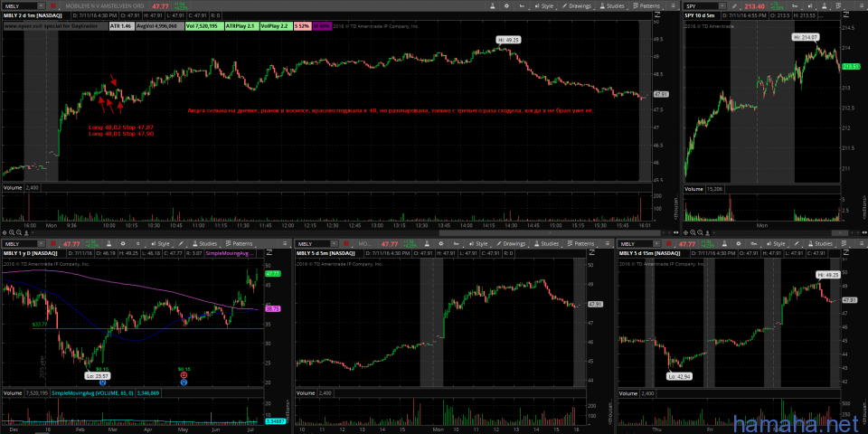Image resolution: width=868 pixels, height=434 pixels.
Task: Click SimpleMovingAvg (VOLUME, 65, 0) label
Action: click(91, 393)
